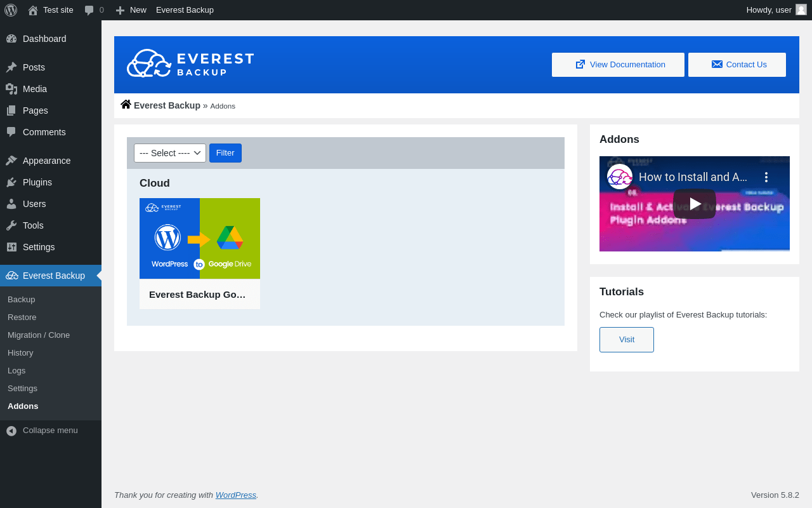Go to the Restore submenu
The width and height of the screenshot is (812, 508).
pyautogui.click(x=51, y=317)
